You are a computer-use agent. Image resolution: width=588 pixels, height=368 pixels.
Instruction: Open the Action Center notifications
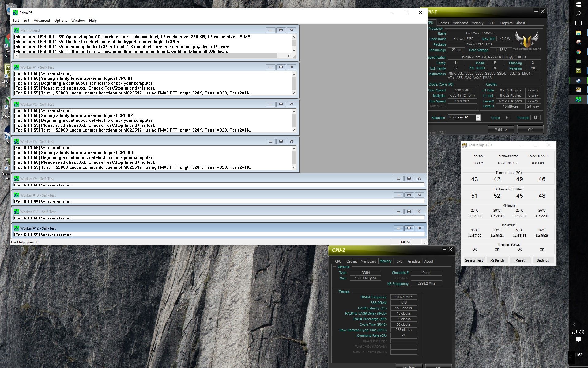(579, 339)
